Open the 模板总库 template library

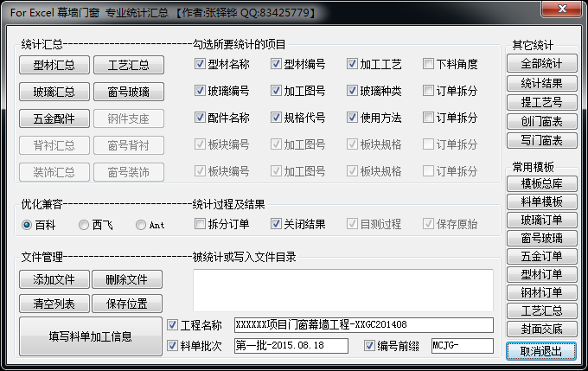click(541, 183)
